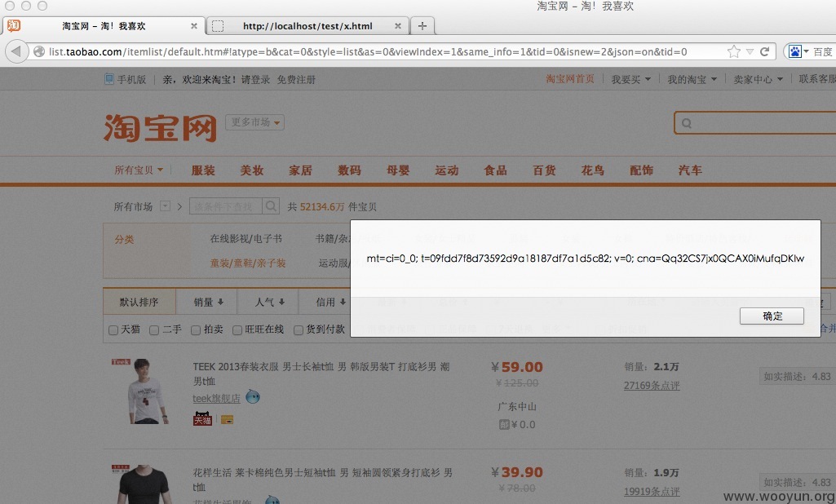
Task: Open history dropdown arrow beside bookmark star
Action: pyautogui.click(x=750, y=51)
